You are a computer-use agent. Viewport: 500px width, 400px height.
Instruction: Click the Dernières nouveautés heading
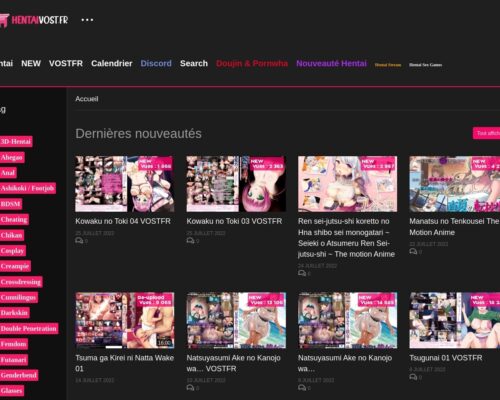coord(138,133)
